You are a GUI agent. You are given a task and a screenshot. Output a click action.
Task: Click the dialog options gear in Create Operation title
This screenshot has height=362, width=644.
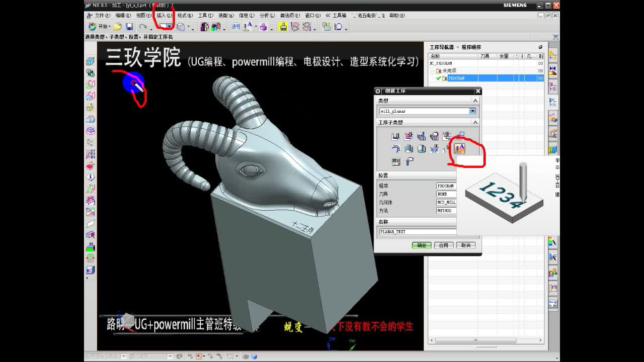coord(377,91)
